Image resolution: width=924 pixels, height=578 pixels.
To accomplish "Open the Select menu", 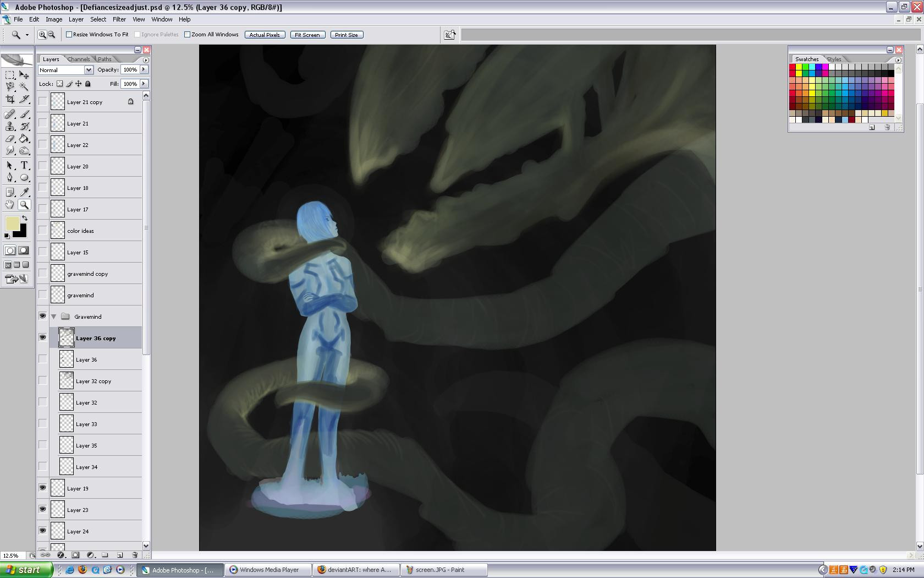I will (x=98, y=19).
